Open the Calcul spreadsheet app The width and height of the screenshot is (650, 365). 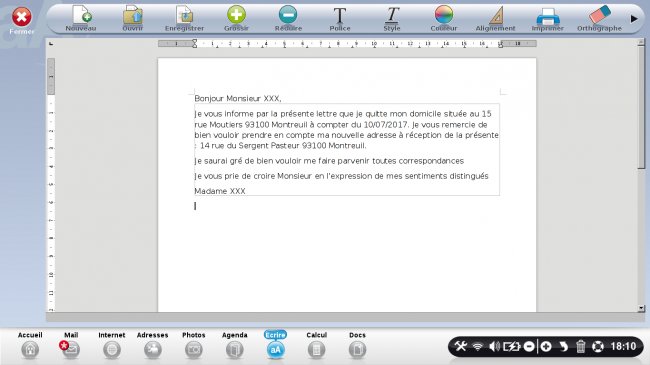316,345
